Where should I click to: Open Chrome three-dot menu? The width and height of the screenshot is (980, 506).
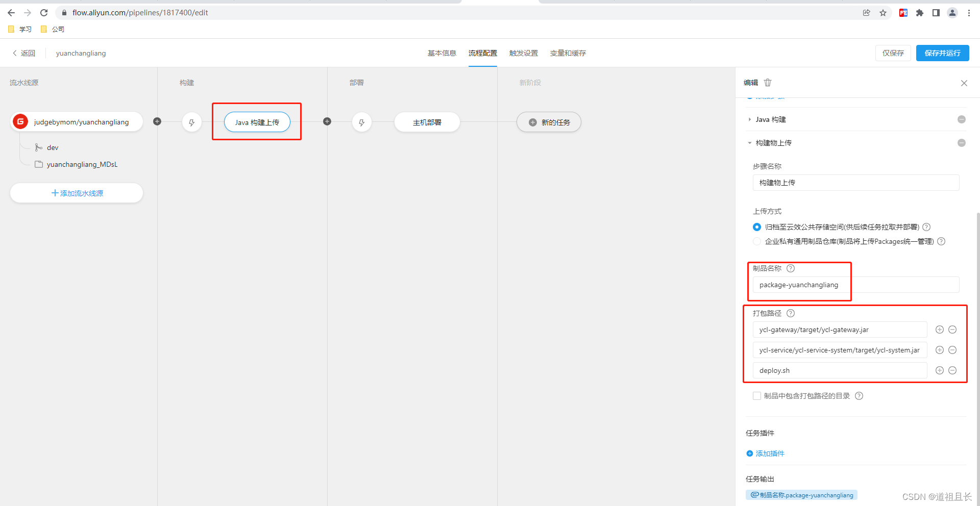(x=969, y=13)
